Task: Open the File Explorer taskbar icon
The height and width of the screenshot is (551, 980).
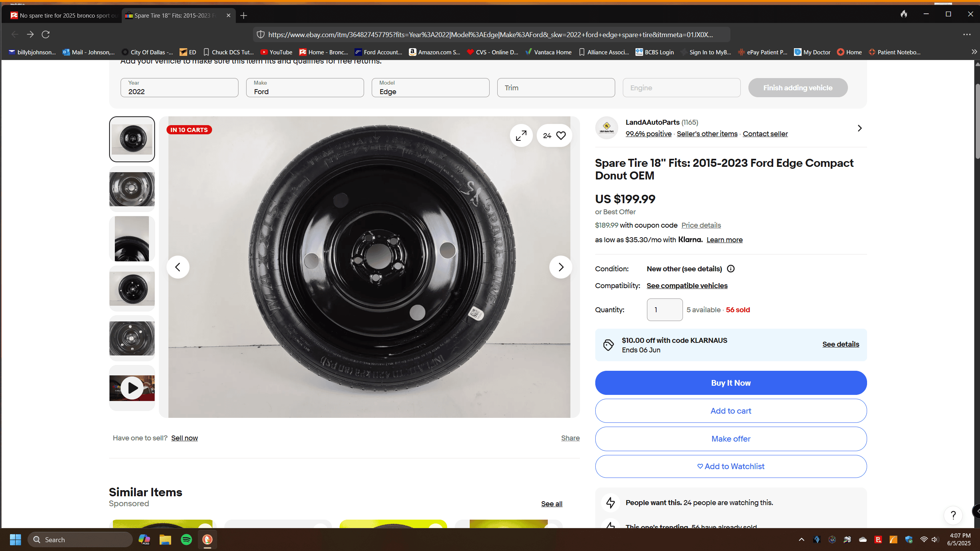Action: [165, 540]
